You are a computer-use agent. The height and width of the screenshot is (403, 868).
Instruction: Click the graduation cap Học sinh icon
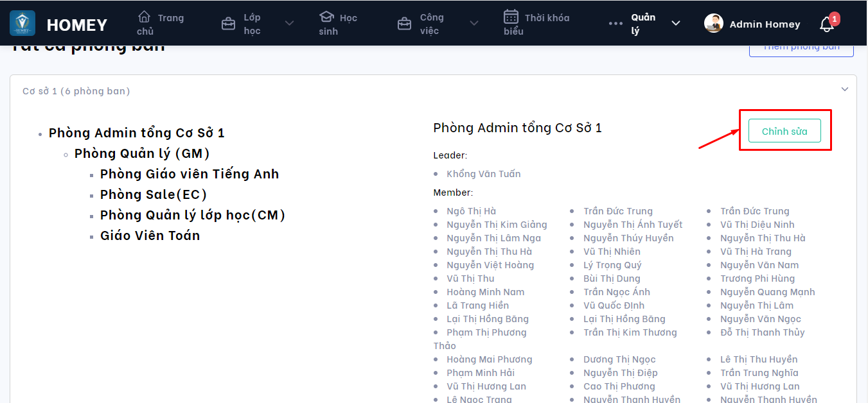[x=327, y=17]
